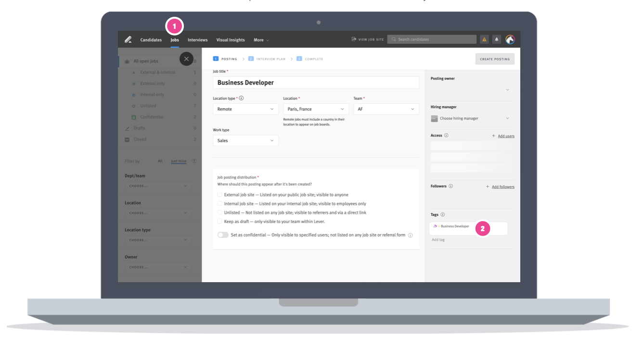Image resolution: width=644 pixels, height=349 pixels.
Task: Toggle the Set as confidential switch
Action: click(223, 235)
